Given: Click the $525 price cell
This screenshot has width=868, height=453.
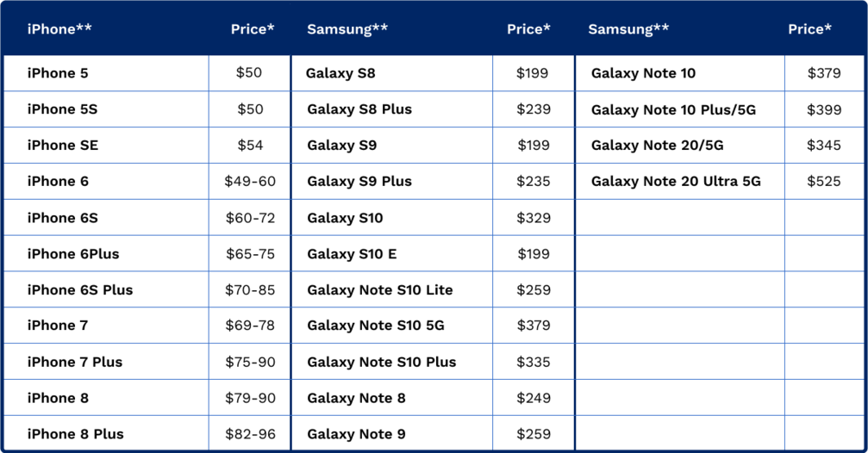Looking at the screenshot, I should tap(824, 182).
